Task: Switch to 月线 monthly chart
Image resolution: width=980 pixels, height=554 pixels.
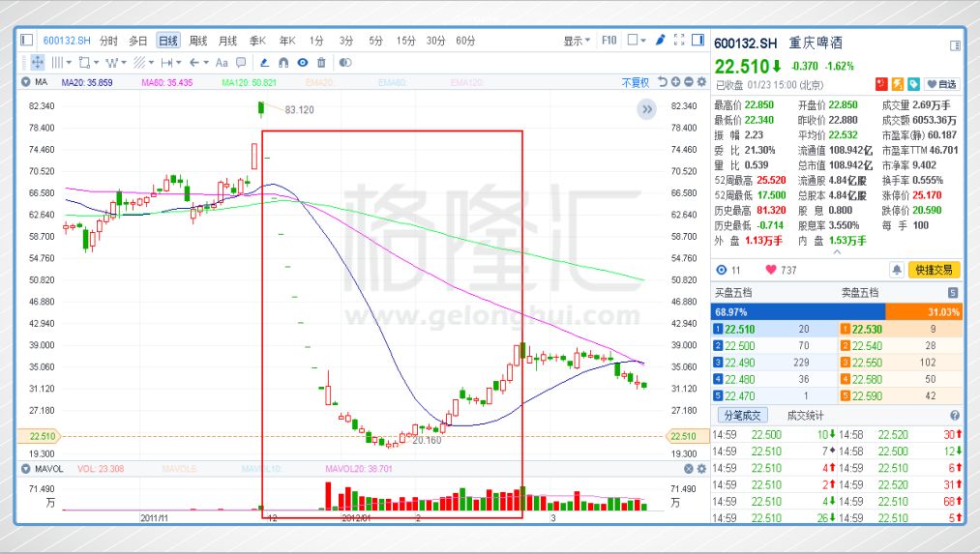Action: click(227, 41)
